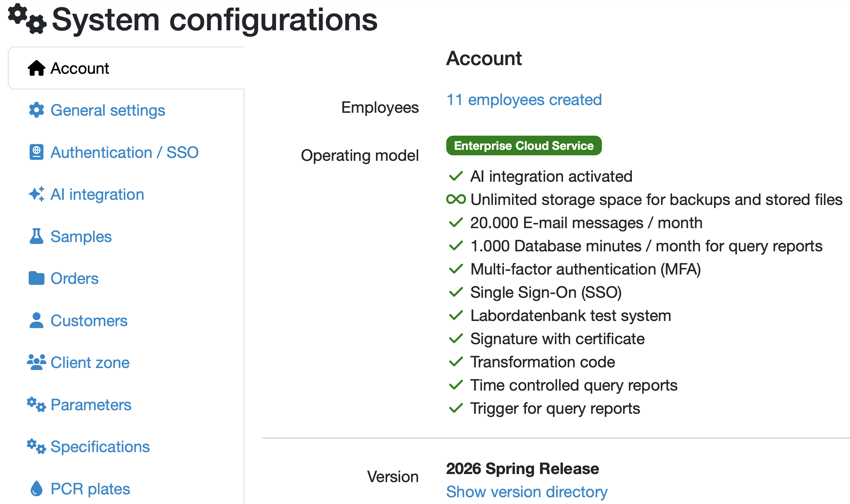Screen dimensions: 850x504
Task: Click the General settings gear icon
Action: (x=36, y=110)
